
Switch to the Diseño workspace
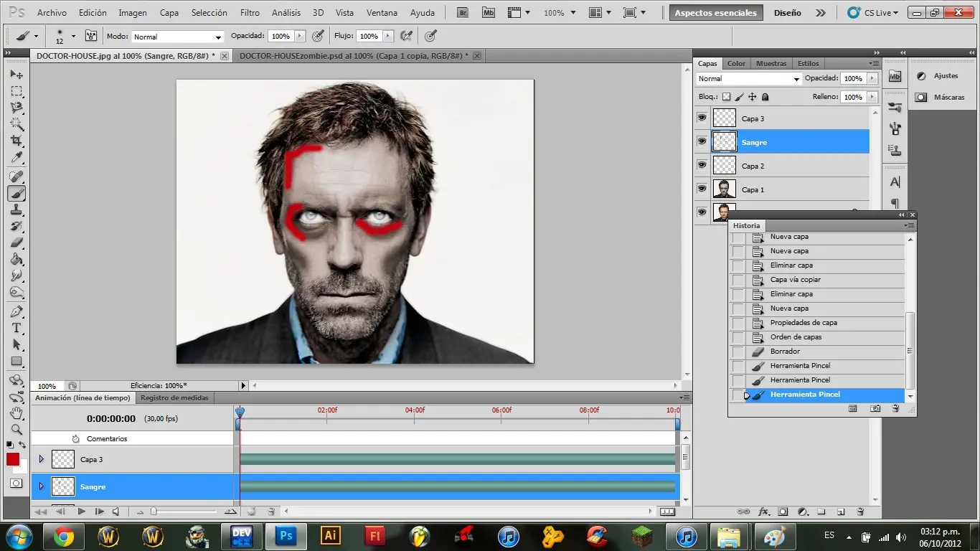(x=787, y=13)
